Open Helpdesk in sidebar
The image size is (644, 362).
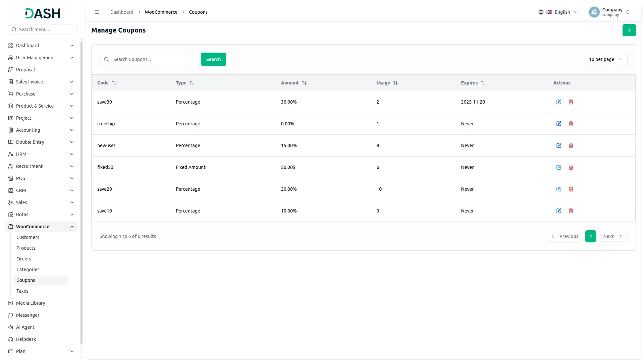26,339
